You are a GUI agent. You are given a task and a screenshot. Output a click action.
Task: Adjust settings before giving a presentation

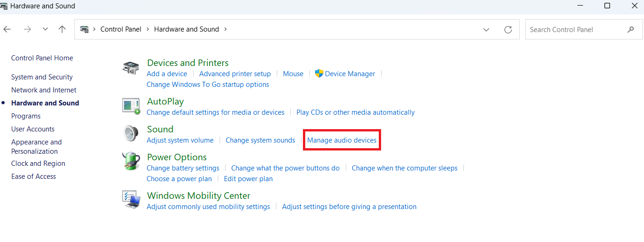[349, 207]
